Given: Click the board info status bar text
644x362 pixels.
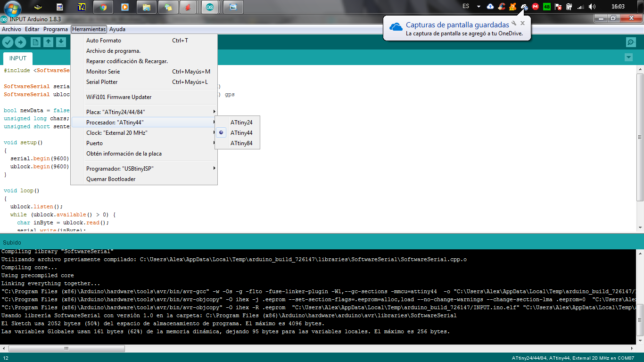Looking at the screenshot, I should tap(573, 358).
